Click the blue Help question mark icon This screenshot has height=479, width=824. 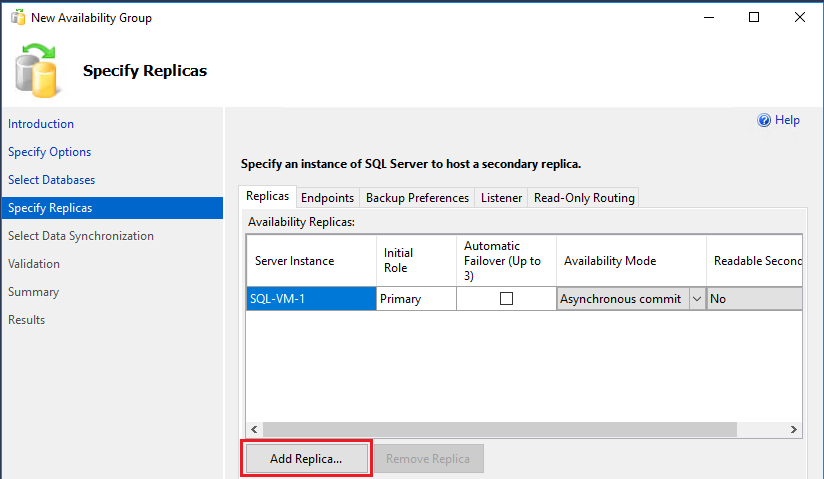(x=765, y=120)
